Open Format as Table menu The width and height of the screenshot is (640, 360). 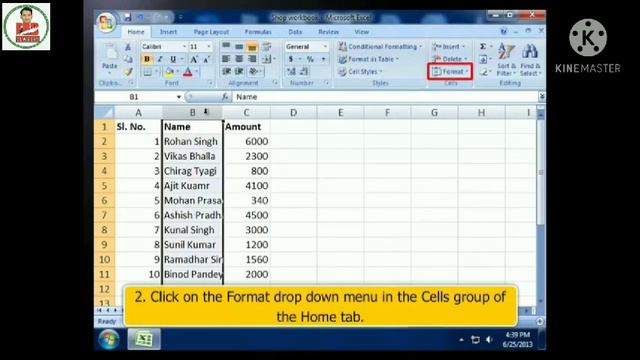coord(369,59)
